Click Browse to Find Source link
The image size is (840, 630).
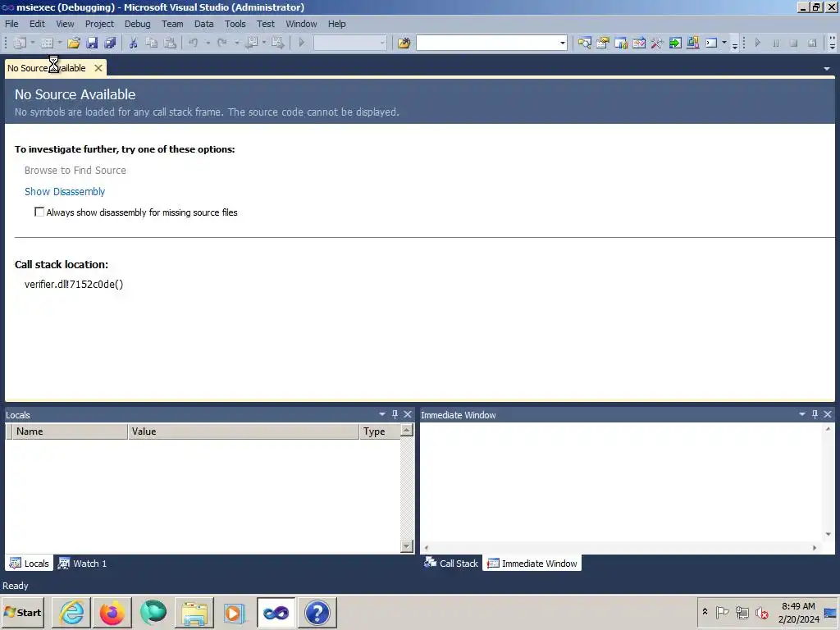tap(75, 170)
